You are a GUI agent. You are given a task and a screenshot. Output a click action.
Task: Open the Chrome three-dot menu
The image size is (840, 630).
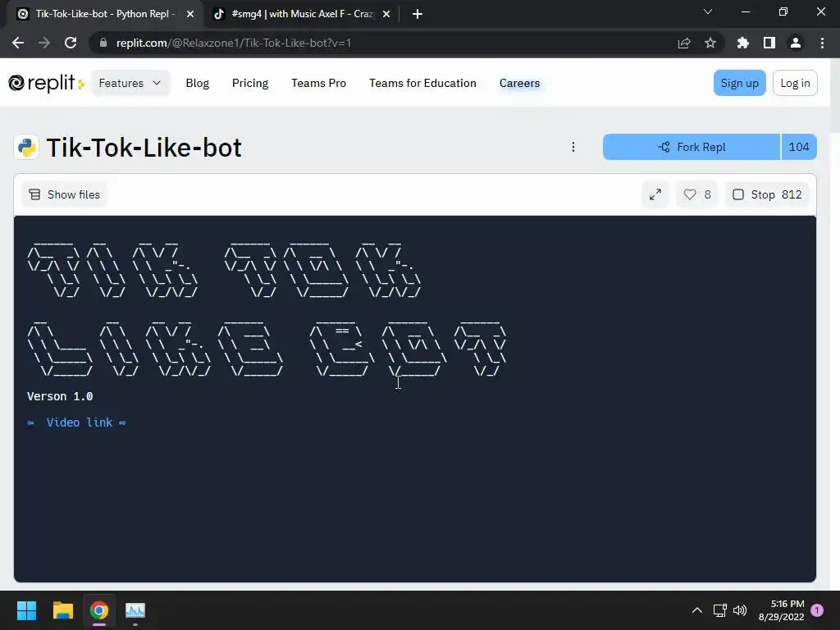pos(822,43)
